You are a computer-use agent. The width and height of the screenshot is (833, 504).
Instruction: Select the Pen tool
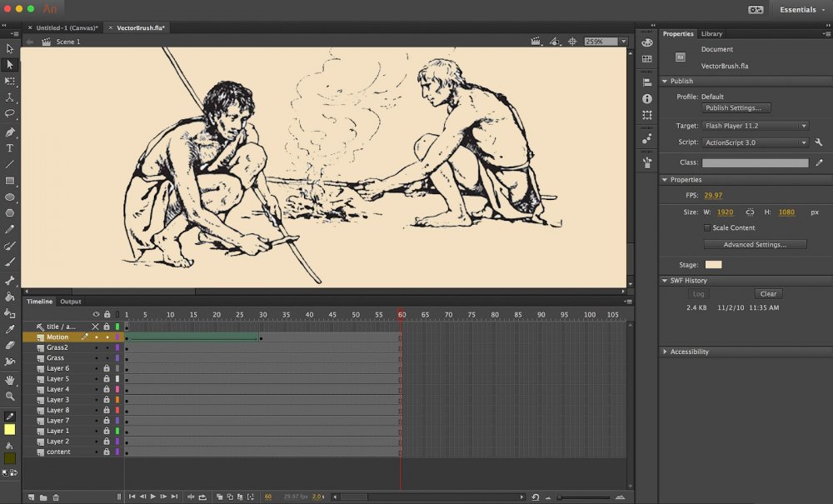point(10,132)
